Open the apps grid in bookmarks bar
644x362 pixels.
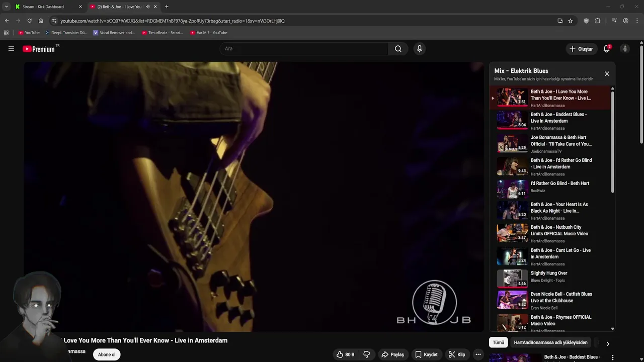pyautogui.click(x=6, y=33)
